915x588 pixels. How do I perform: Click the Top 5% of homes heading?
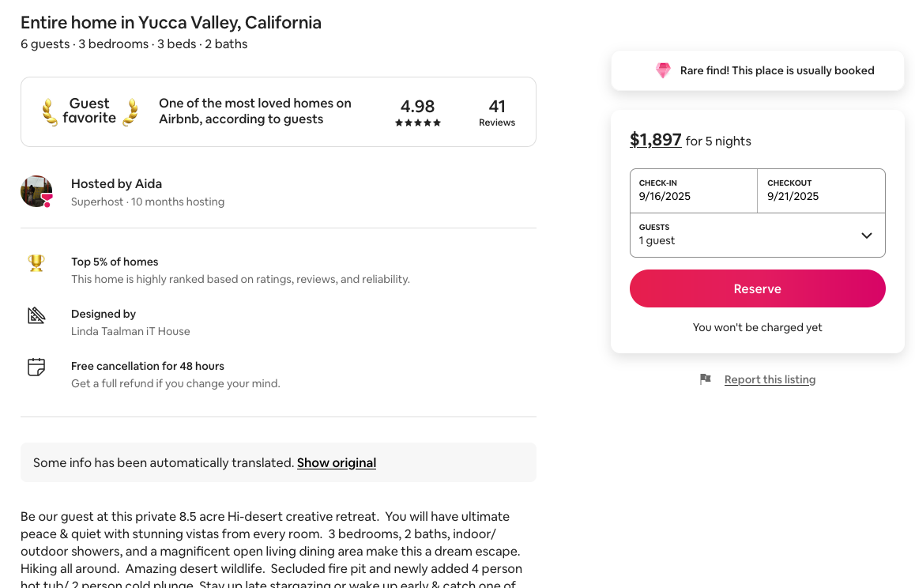pos(115,262)
